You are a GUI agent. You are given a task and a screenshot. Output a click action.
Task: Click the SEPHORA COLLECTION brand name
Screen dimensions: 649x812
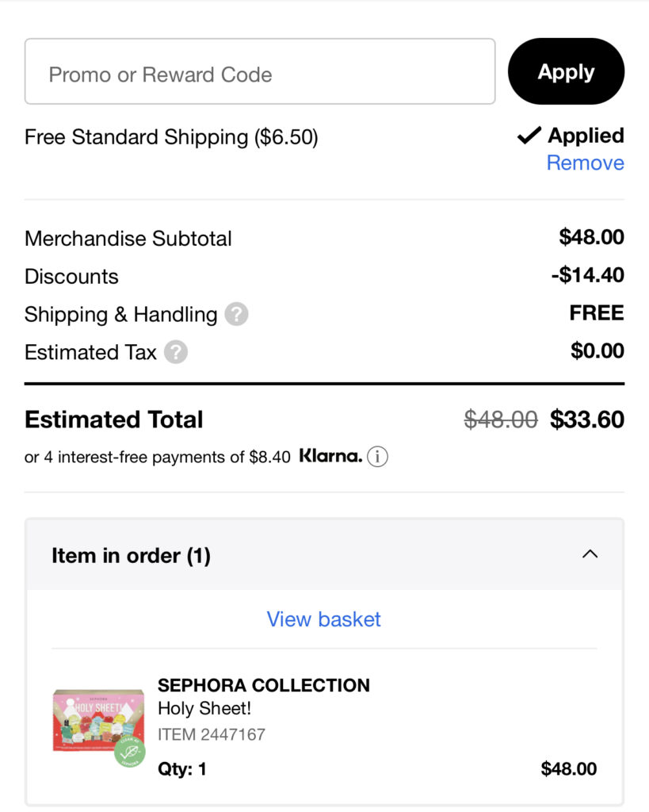264,685
